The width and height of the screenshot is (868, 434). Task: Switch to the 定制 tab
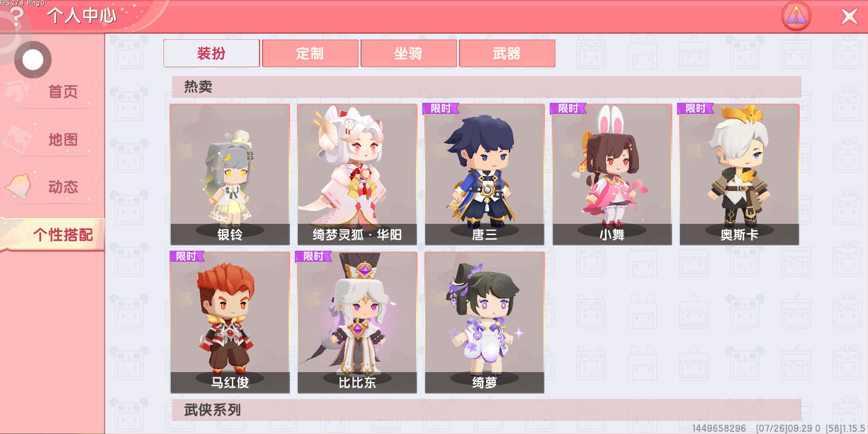(x=310, y=53)
